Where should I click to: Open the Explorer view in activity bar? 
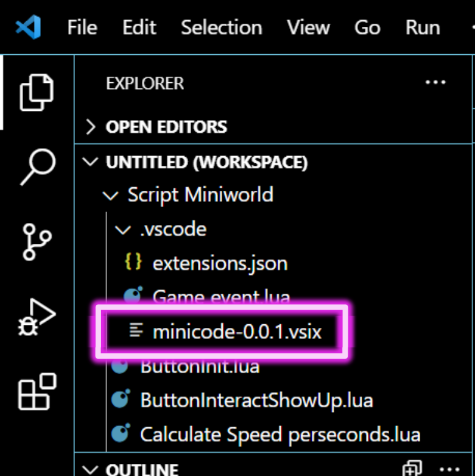(37, 92)
